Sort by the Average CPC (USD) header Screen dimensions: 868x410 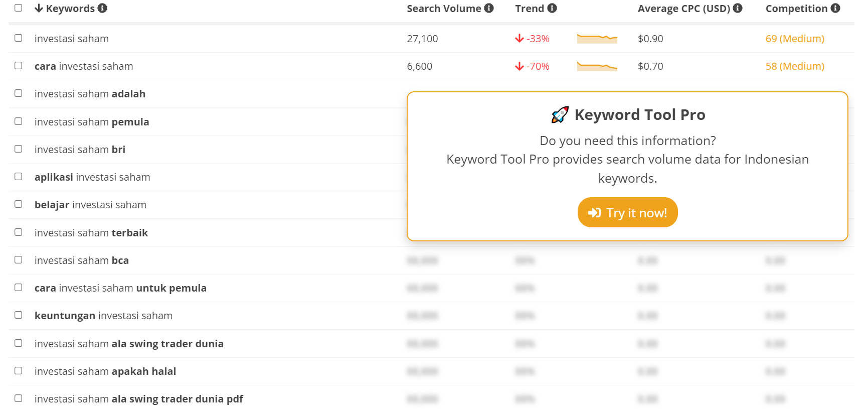pos(683,9)
